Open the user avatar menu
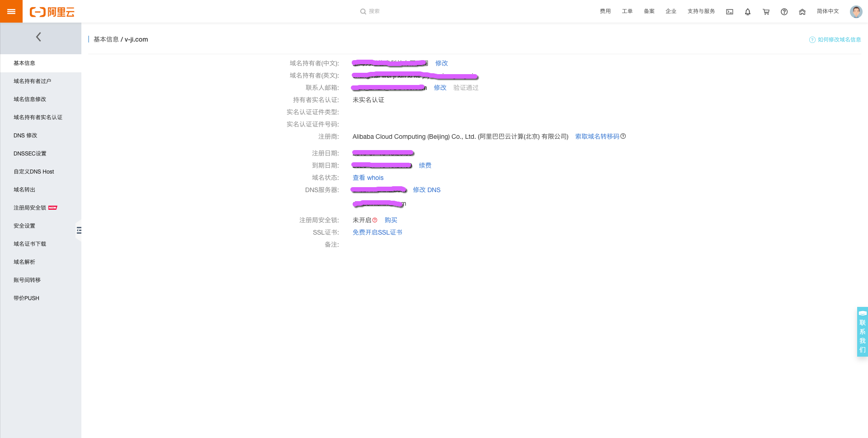 (856, 12)
